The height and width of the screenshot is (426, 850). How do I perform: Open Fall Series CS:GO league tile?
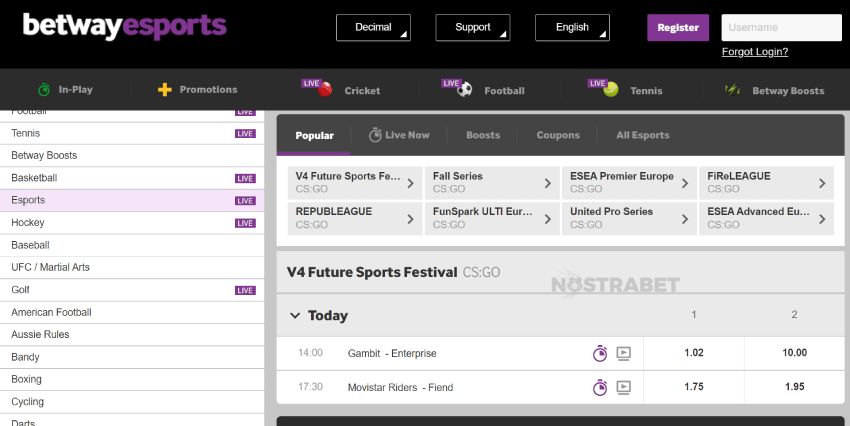[492, 183]
